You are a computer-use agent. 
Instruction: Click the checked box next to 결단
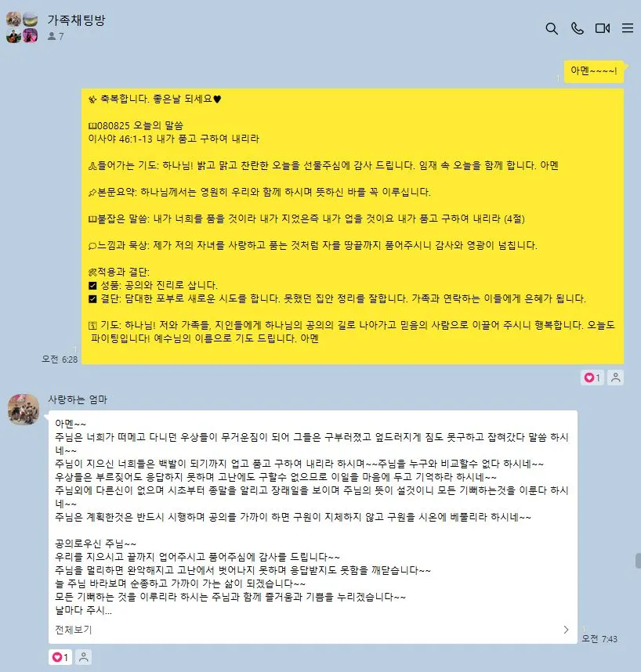(x=92, y=298)
